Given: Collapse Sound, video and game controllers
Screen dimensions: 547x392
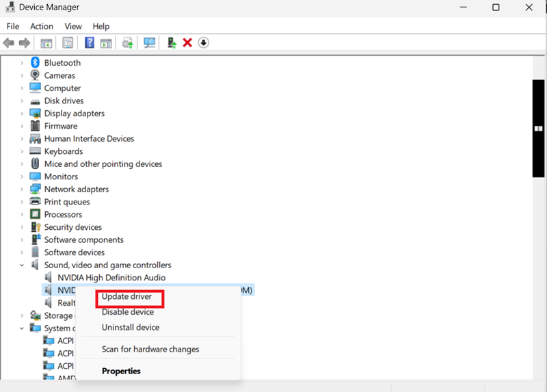Looking at the screenshot, I should point(22,265).
